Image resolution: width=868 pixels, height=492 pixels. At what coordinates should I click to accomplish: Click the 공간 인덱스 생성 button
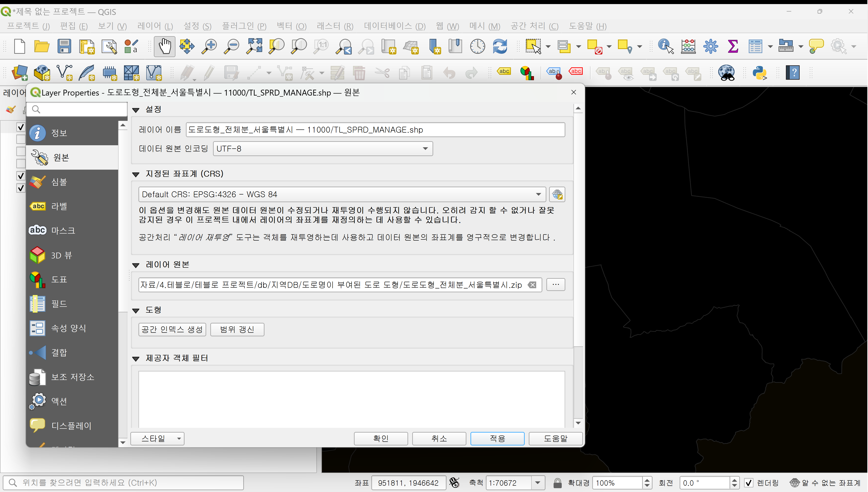(x=172, y=329)
